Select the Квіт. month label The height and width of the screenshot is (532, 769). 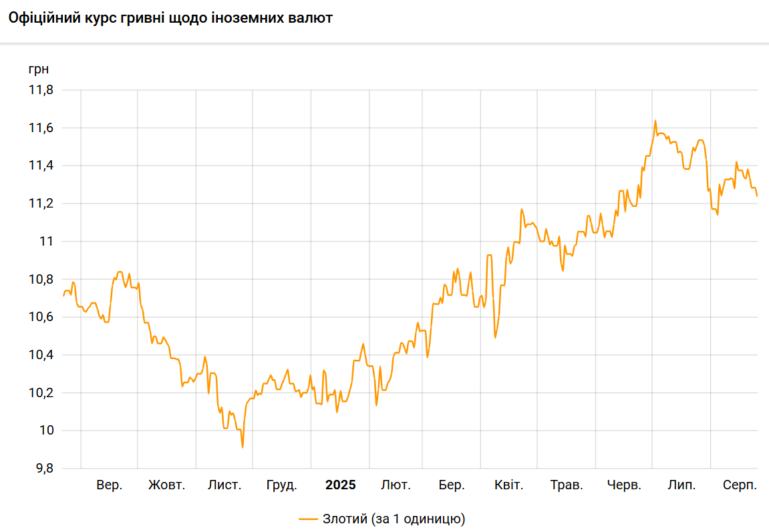(x=508, y=485)
